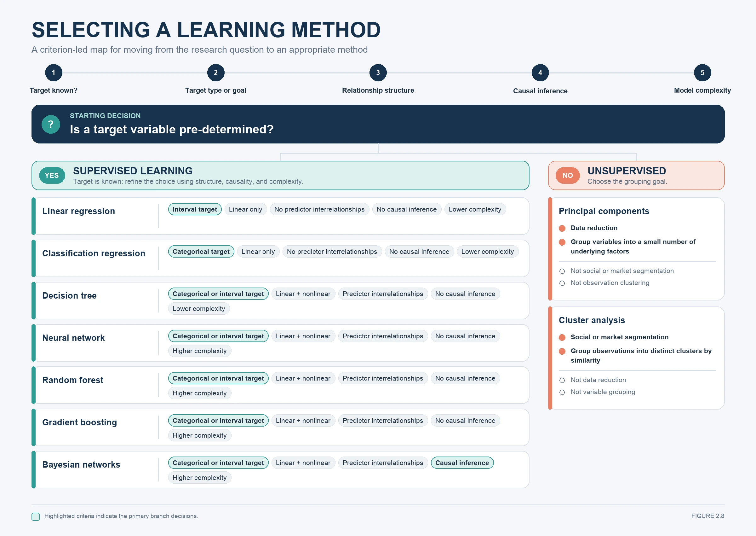Click the hollow circle beside Not observation clustering
Image resolution: width=756 pixels, height=536 pixels.
[x=562, y=283]
